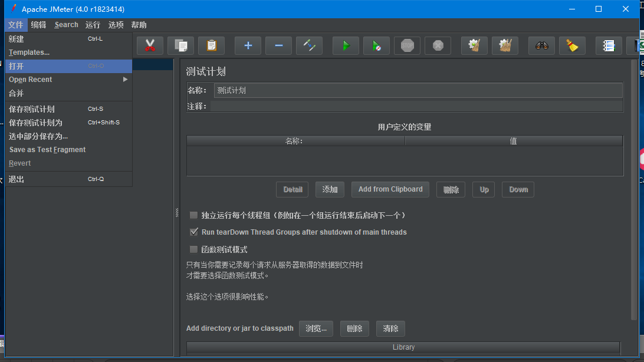Viewport: 644px width, 362px height.
Task: Click the 名称 test plan name field
Action: pyautogui.click(x=418, y=90)
